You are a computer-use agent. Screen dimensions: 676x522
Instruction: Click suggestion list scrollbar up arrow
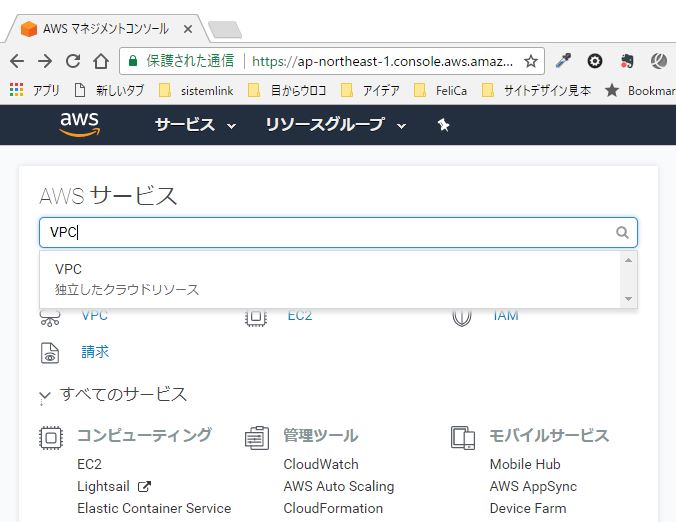coord(628,260)
